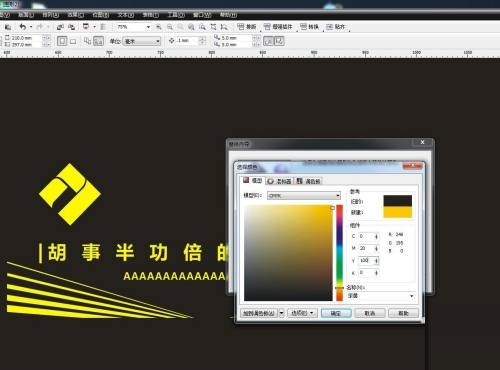Image resolution: width=500 pixels, height=370 pixels.
Task: Click the Export icon in the toolbar
Action: tap(71, 27)
